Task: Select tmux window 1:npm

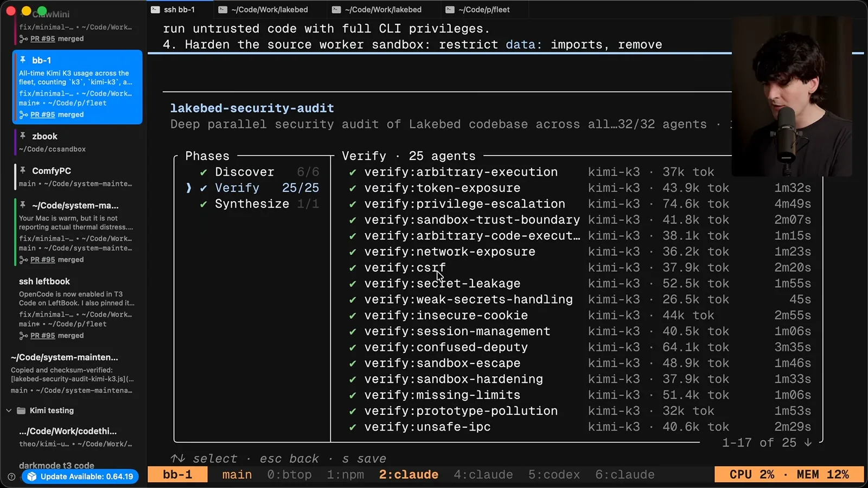Action: 345,474
